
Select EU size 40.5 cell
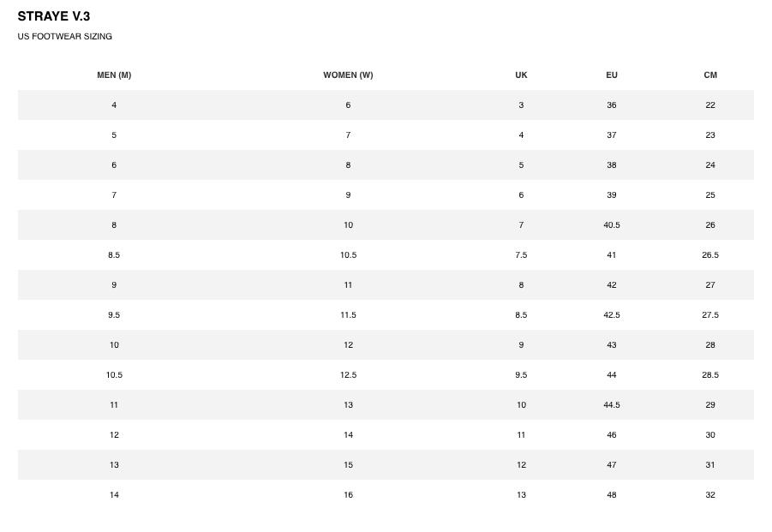click(x=612, y=225)
